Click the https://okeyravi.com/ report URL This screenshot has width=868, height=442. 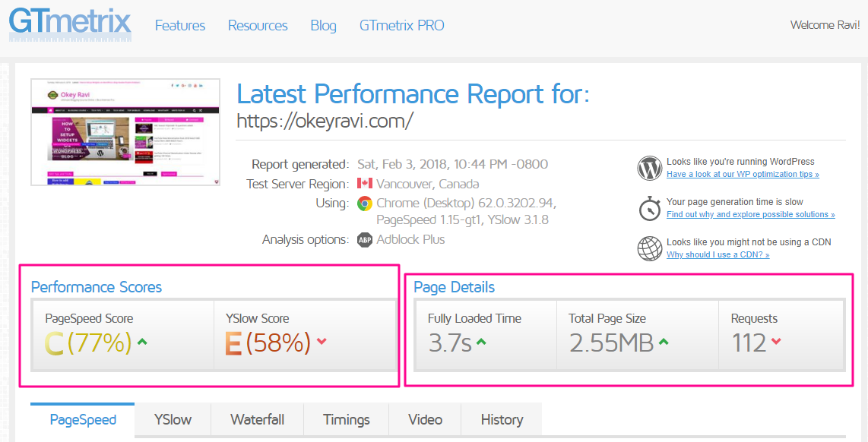tap(325, 122)
